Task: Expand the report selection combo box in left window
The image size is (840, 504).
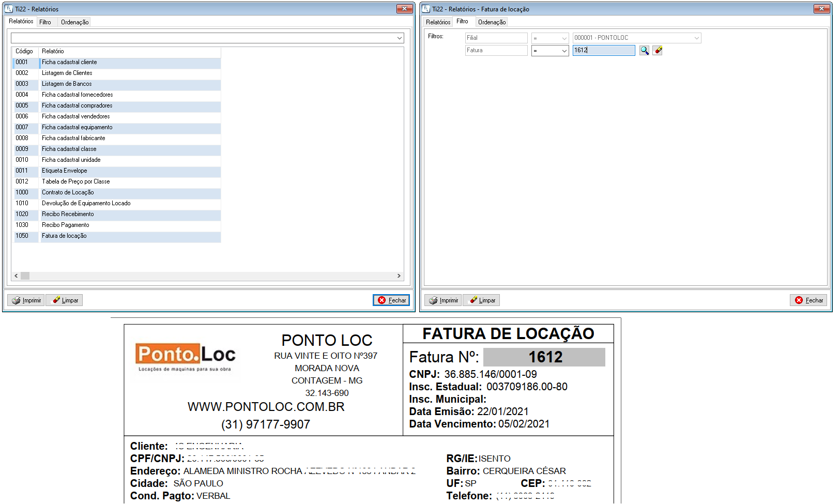Action: [400, 38]
